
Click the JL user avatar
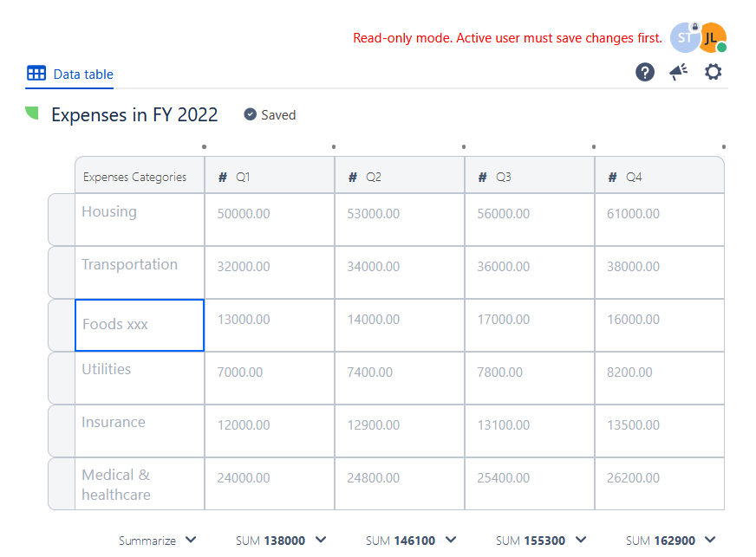point(712,37)
